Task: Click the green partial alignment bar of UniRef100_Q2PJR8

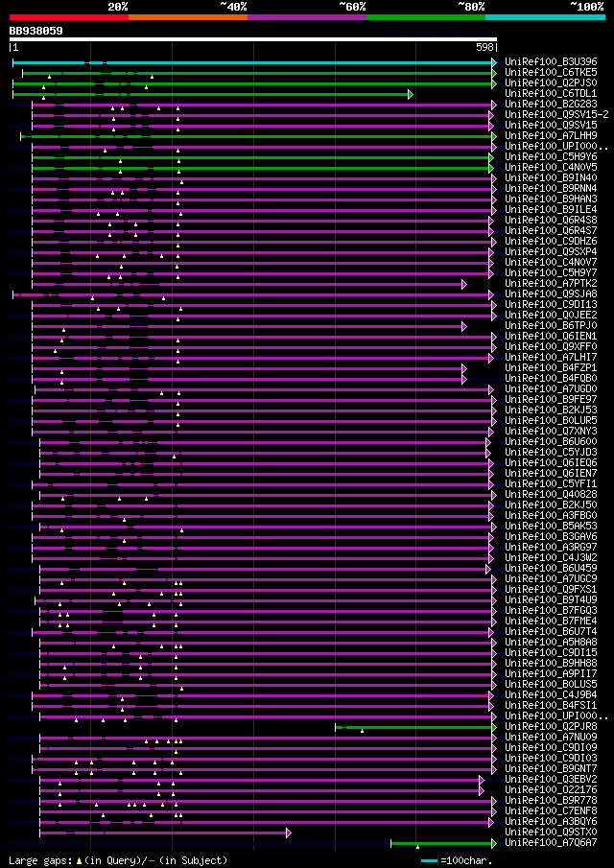Action: 413,727
